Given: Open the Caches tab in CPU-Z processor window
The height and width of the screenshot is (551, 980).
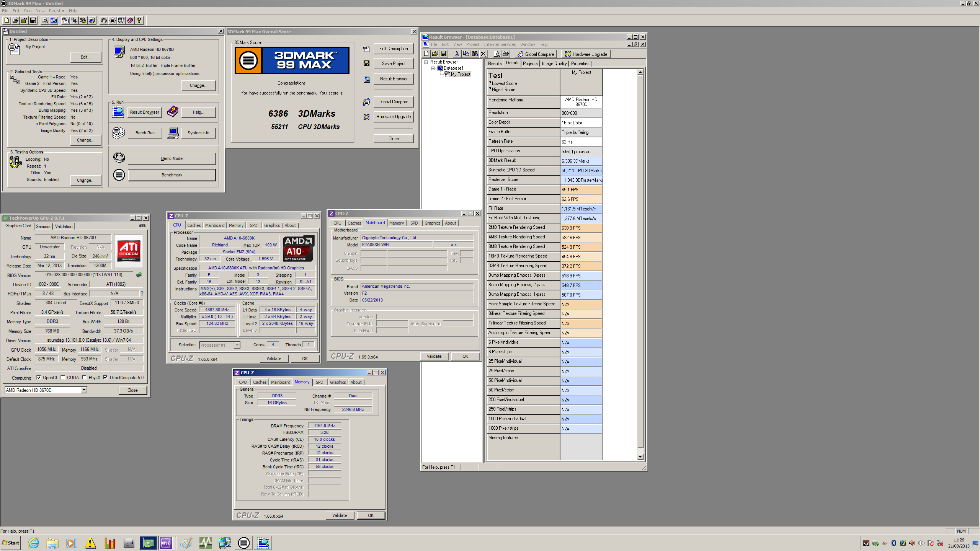Looking at the screenshot, I should pyautogui.click(x=194, y=225).
